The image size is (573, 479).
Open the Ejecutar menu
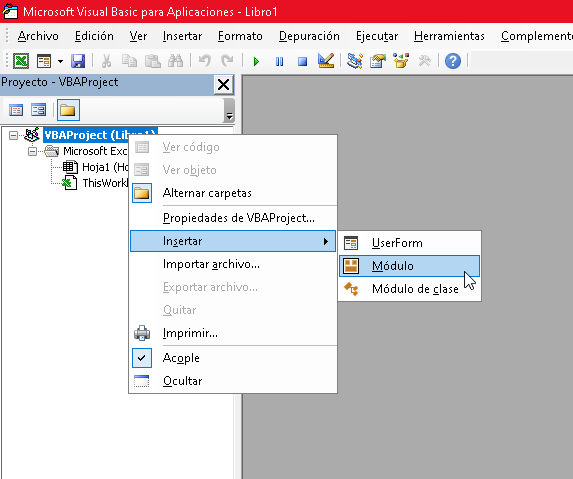[x=377, y=36]
